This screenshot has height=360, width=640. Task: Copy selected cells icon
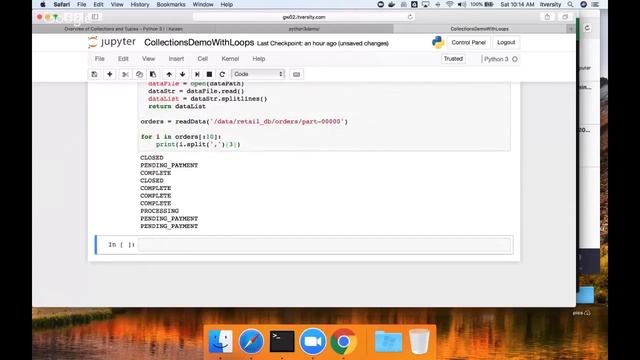point(139,74)
